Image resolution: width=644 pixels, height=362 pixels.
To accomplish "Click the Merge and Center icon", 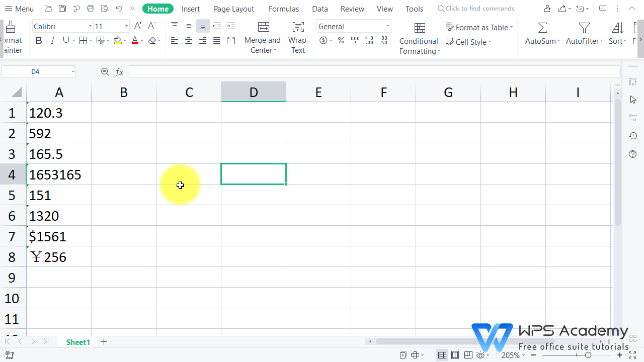I will pos(263,27).
